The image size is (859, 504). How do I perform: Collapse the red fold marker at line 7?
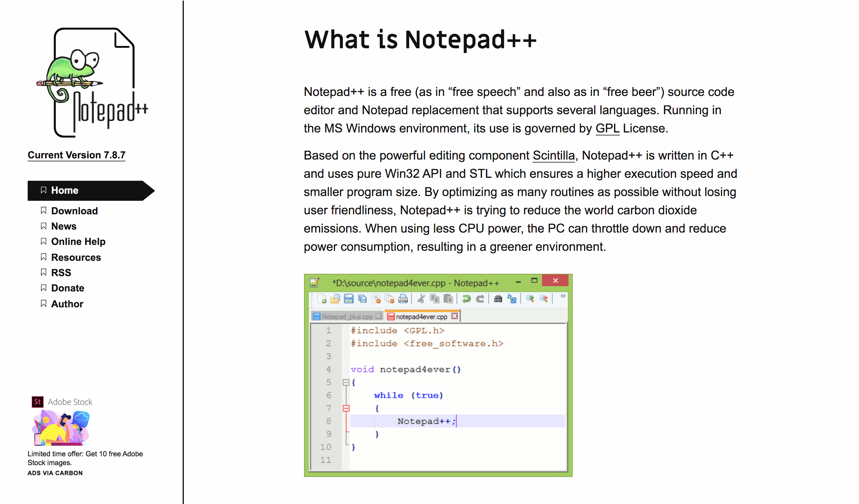point(346,408)
